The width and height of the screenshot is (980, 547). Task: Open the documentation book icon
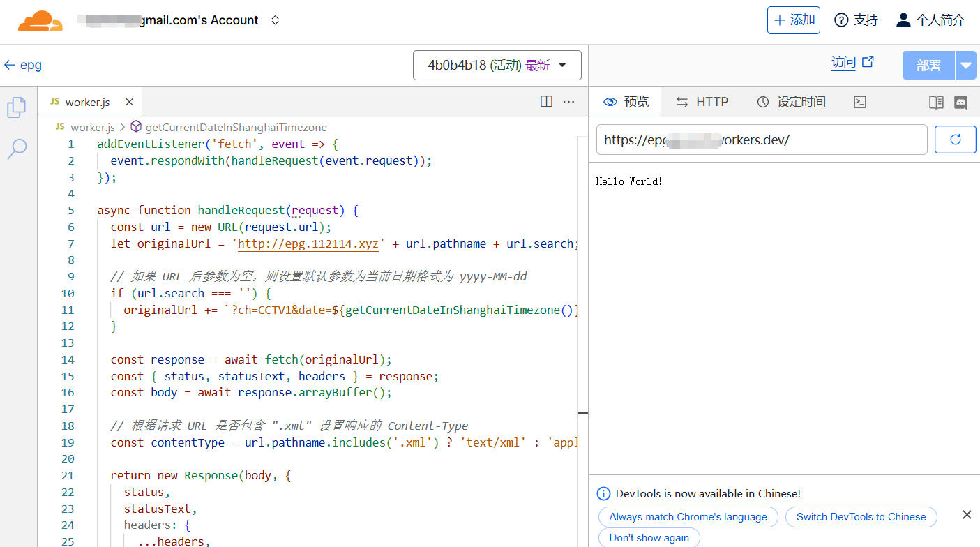(x=936, y=102)
